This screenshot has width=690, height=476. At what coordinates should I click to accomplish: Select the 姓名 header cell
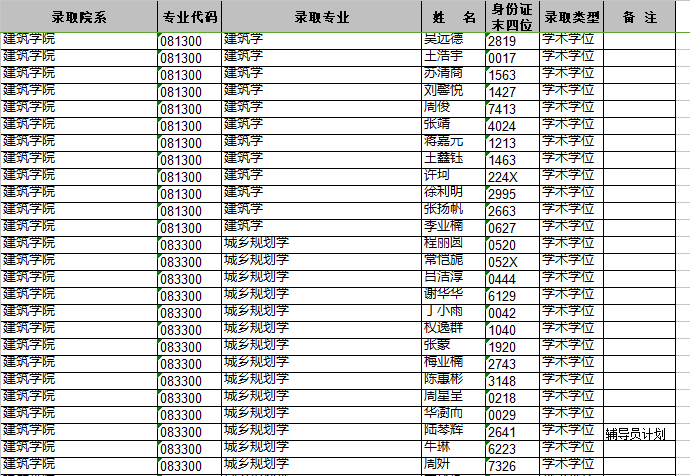[453, 17]
